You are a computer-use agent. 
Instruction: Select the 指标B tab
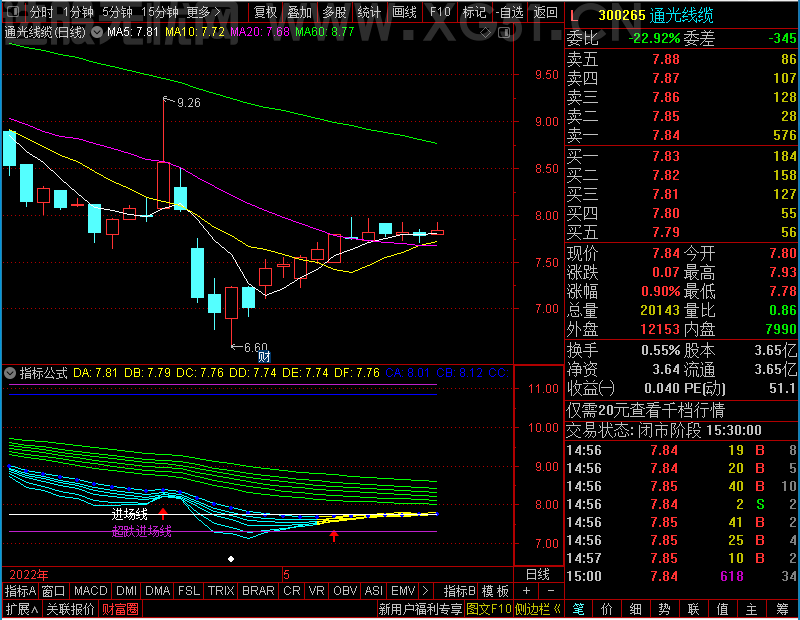[459, 591]
